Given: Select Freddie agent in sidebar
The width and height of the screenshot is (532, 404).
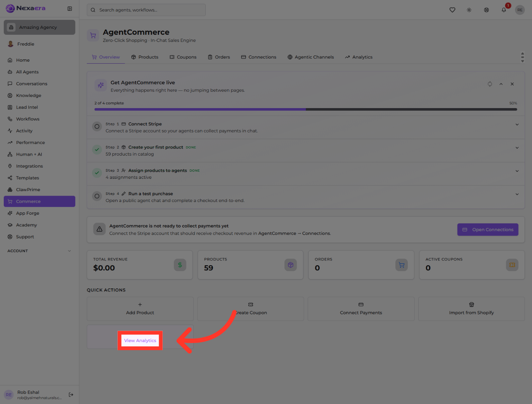Looking at the screenshot, I should (39, 44).
